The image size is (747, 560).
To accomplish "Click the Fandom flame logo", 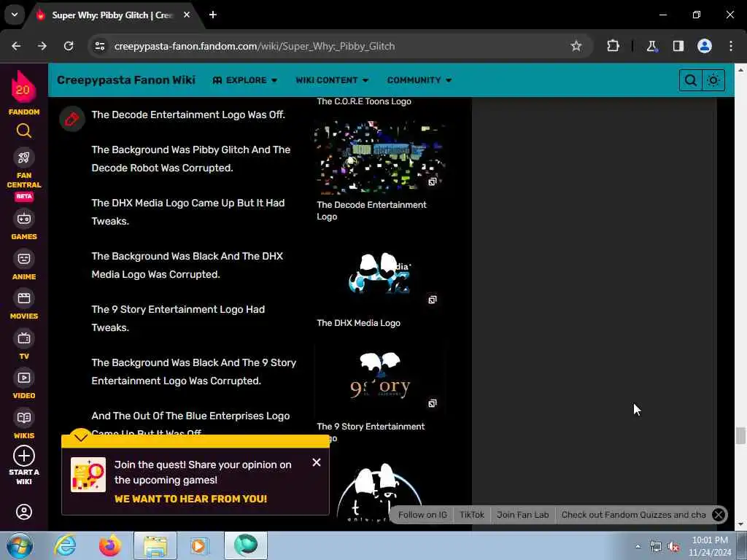I will [23, 87].
